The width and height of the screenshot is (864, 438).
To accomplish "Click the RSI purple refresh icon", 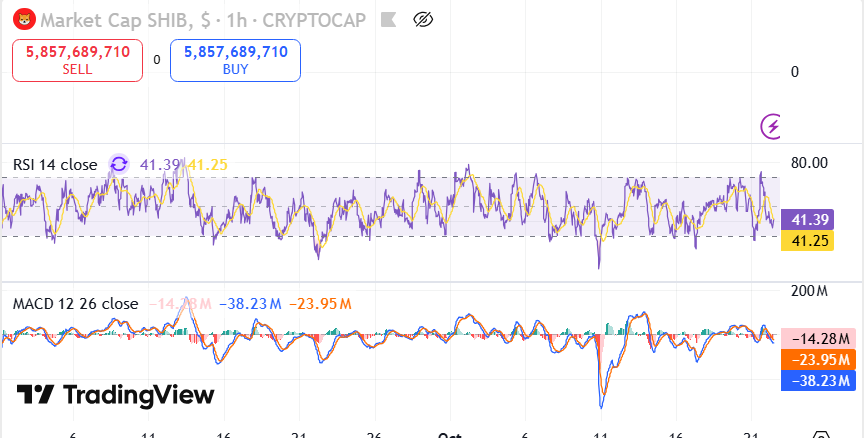I will pos(119,164).
